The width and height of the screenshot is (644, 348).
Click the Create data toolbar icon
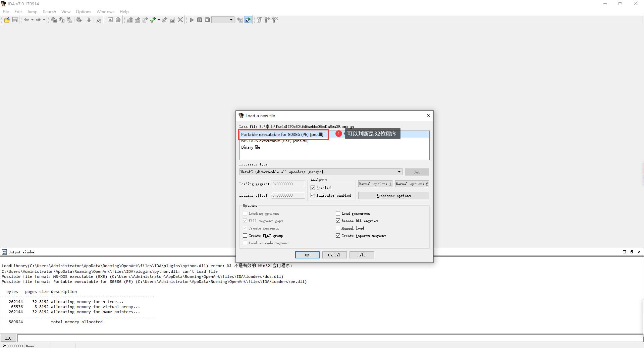138,20
